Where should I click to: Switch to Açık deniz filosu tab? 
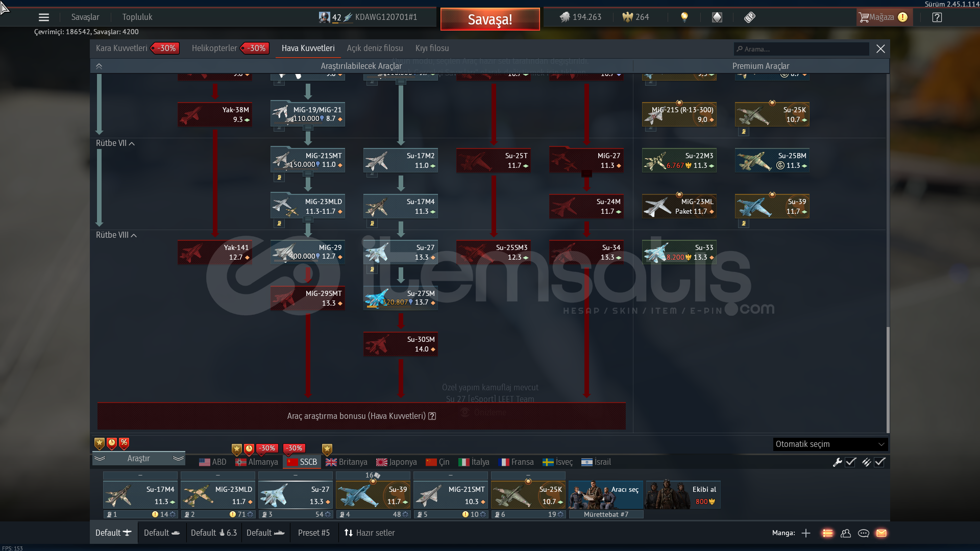click(x=375, y=48)
